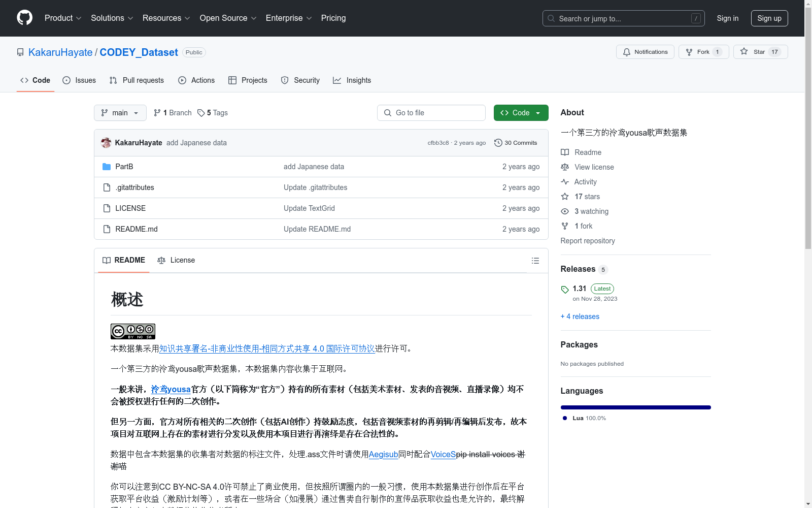Open the 30 Commits history
The width and height of the screenshot is (812, 508).
click(516, 143)
